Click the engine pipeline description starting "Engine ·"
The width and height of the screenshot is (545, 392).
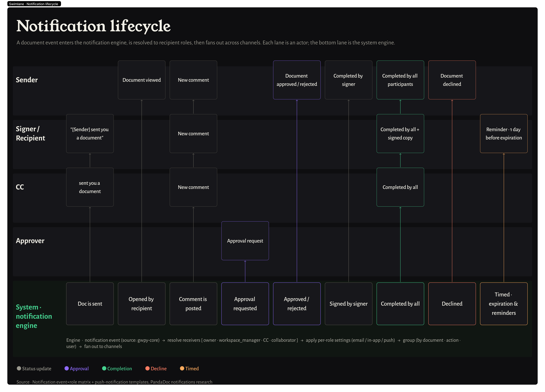(263, 343)
